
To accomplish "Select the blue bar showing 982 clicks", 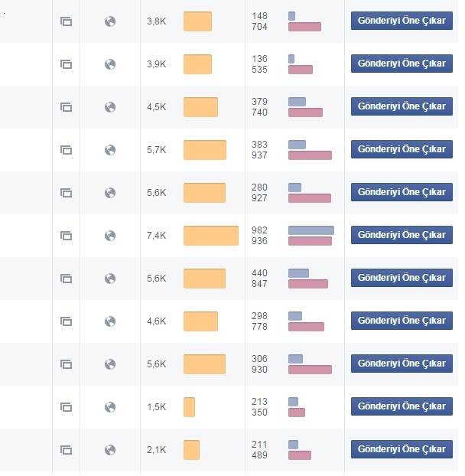I will point(311,230).
